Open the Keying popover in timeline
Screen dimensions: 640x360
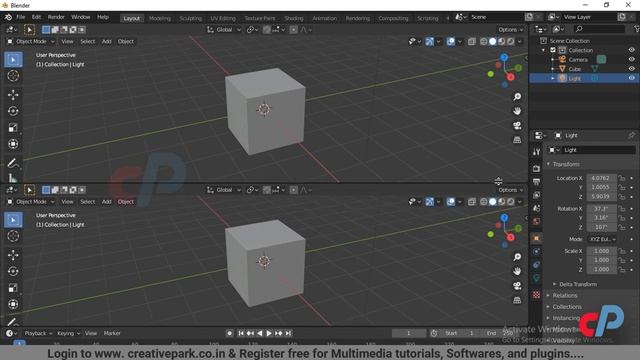[68, 333]
